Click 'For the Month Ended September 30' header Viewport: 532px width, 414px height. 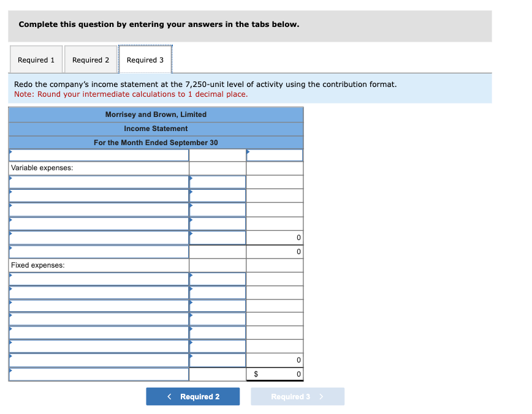pos(156,143)
